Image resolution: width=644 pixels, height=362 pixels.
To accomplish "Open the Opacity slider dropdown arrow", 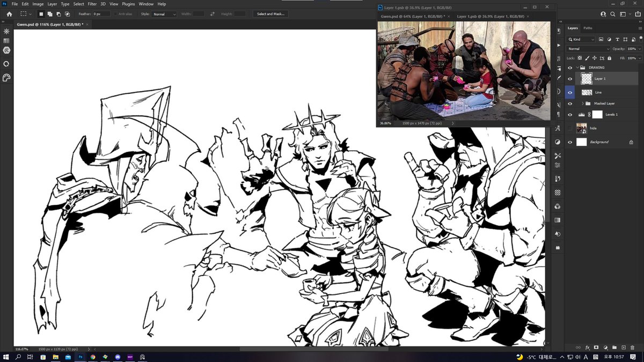I will coord(641,49).
